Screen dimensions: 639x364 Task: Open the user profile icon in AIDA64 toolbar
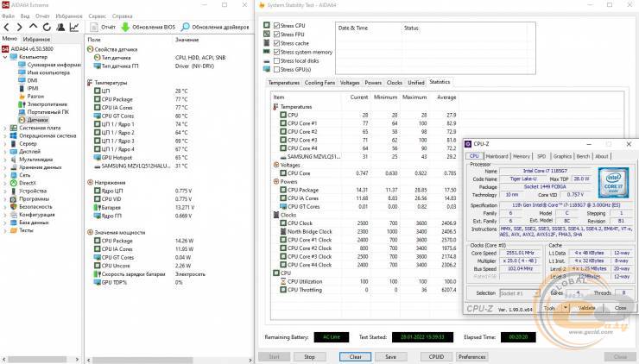[x=60, y=28]
